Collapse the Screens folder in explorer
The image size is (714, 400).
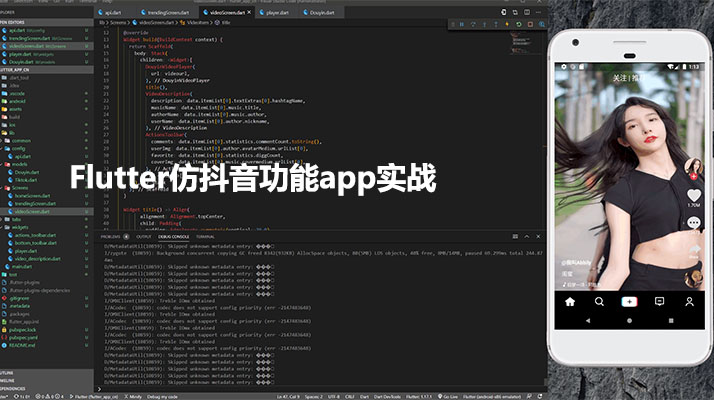click(46, 188)
